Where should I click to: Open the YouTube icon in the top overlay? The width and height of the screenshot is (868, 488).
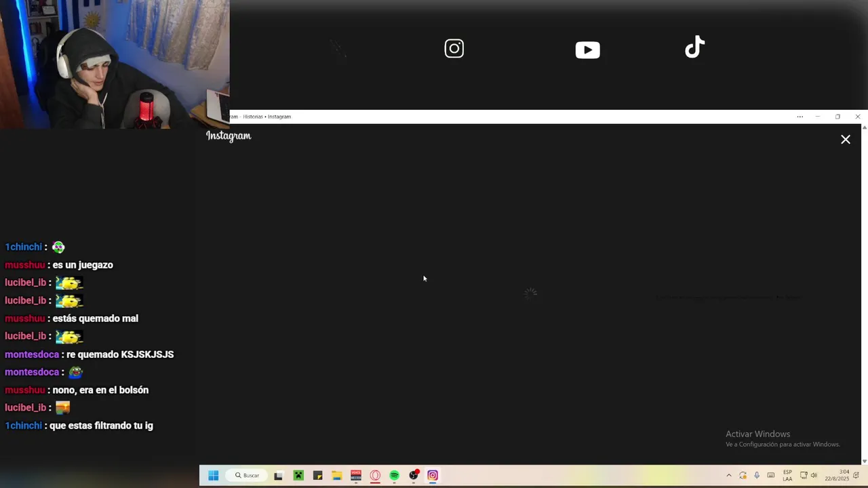587,50
